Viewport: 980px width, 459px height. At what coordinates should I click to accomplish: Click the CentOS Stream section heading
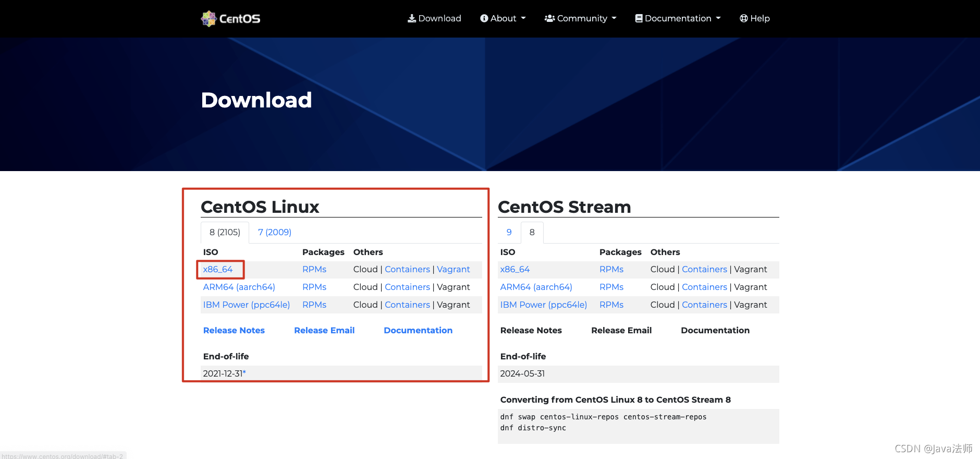click(565, 207)
